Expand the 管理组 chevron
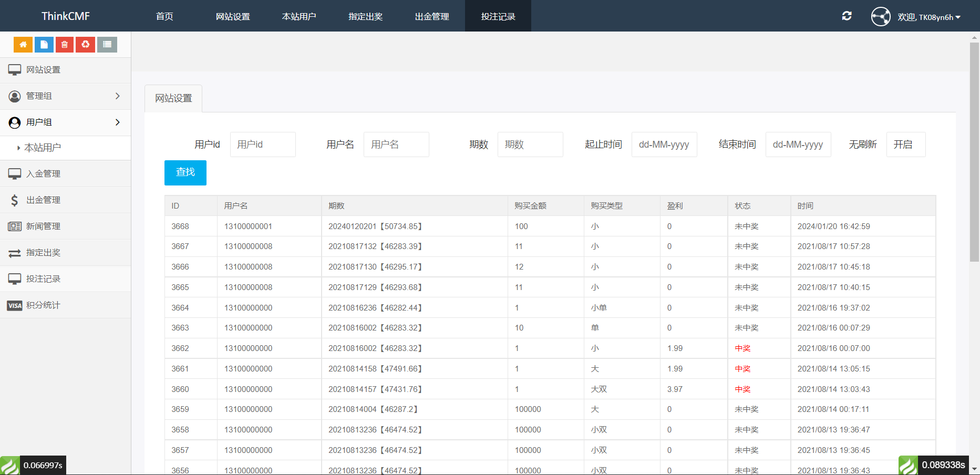The image size is (980, 475). click(x=118, y=96)
